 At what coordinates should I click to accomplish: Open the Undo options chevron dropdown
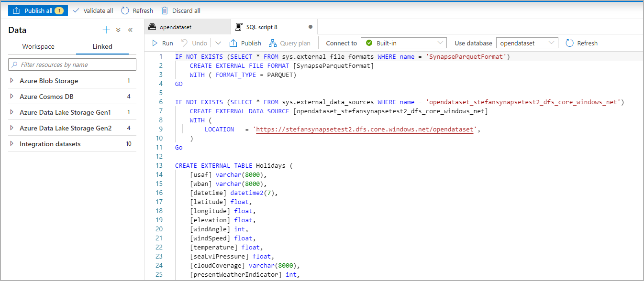218,43
